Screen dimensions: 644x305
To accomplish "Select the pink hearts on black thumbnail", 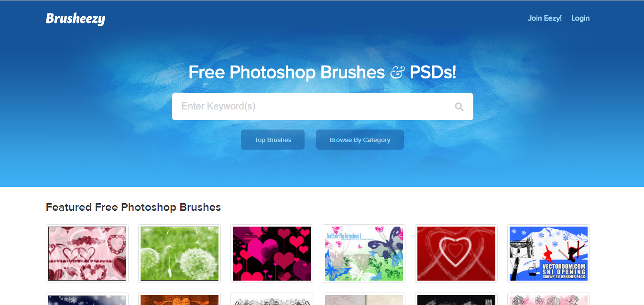I will 272,253.
